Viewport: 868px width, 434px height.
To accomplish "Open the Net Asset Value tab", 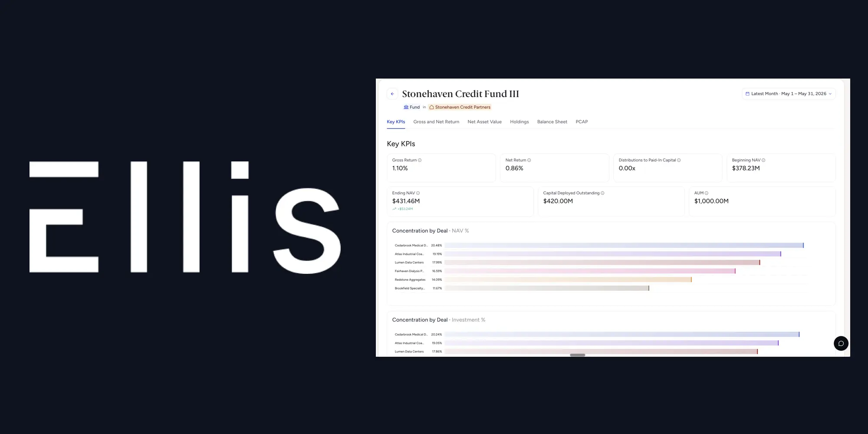I will point(484,122).
